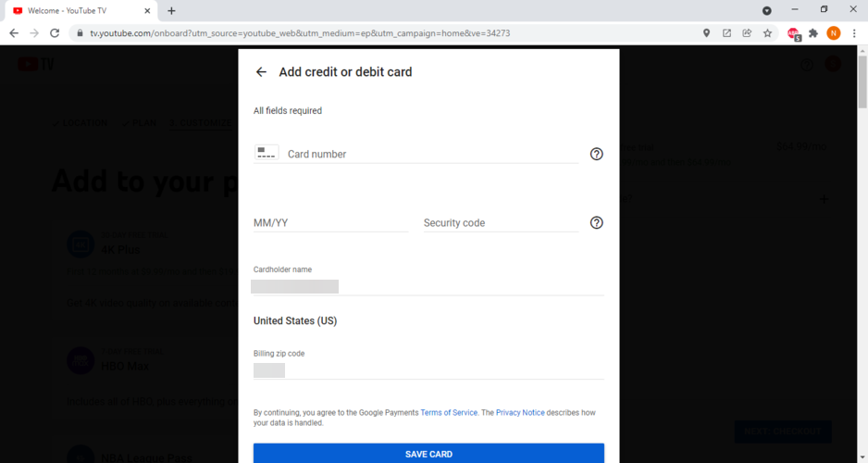Screen dimensions: 868x463
Task: Open help for the security code field
Action: (596, 222)
